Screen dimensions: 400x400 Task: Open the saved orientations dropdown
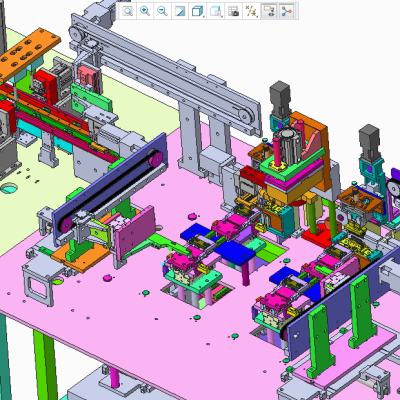[216, 11]
